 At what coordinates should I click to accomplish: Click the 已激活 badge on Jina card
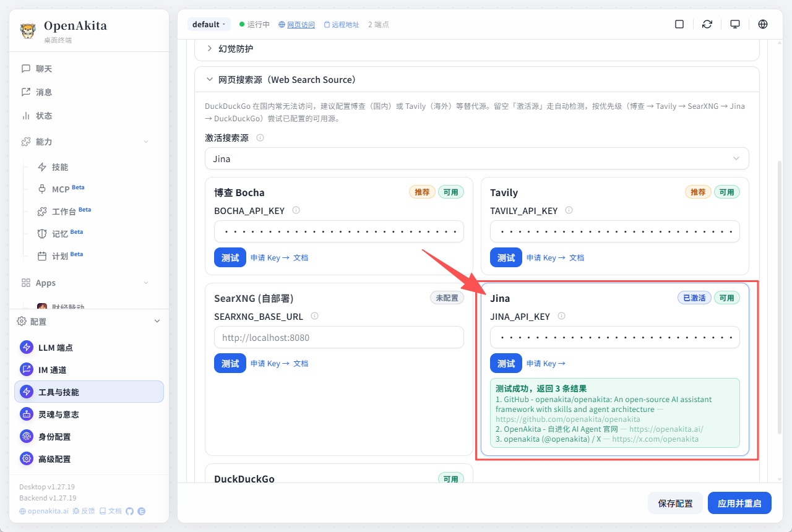(x=694, y=298)
